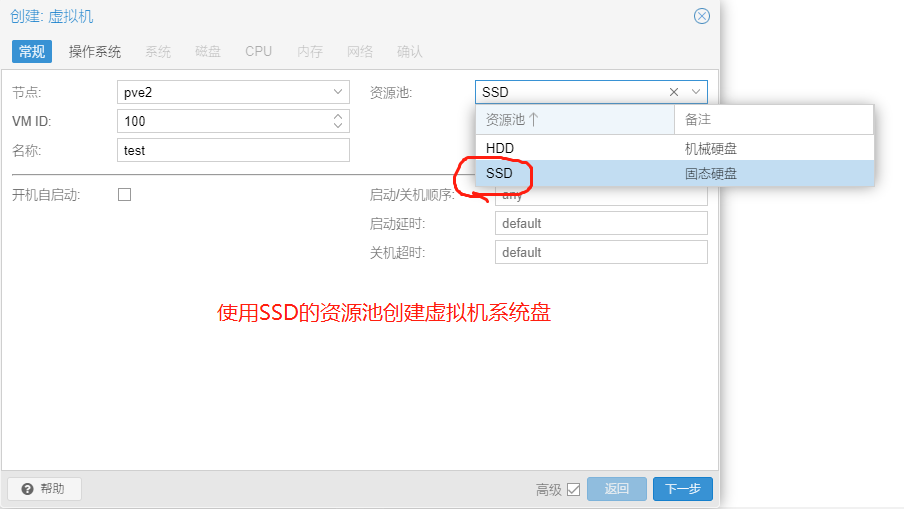Choose HDD from the resource pool list
Viewport: 904px width, 509px height.
point(500,148)
